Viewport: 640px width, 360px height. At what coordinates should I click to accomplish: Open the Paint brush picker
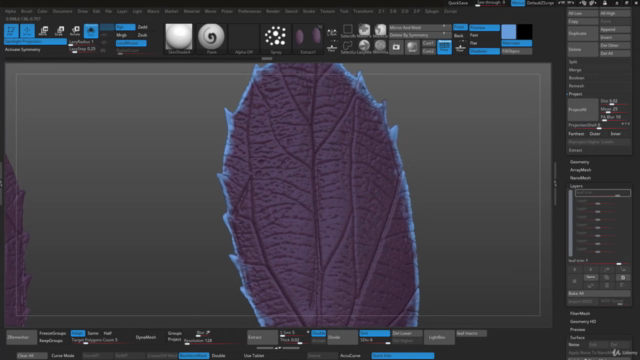pyautogui.click(x=211, y=39)
